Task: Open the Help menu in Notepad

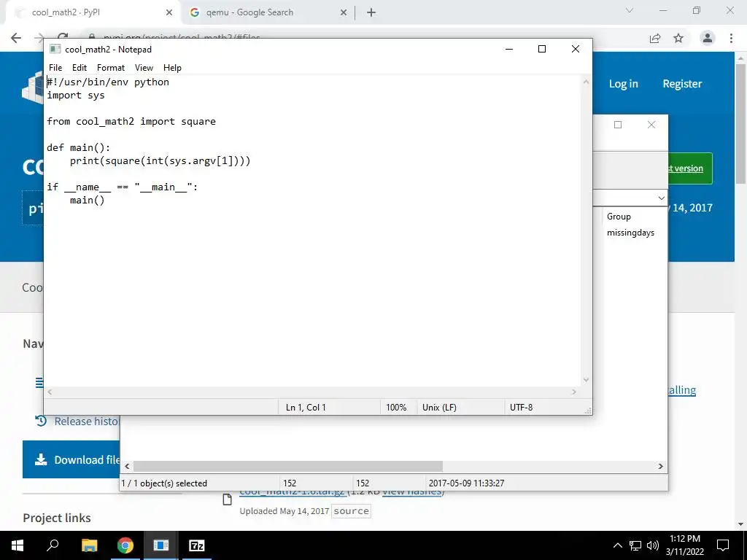Action: tap(172, 68)
